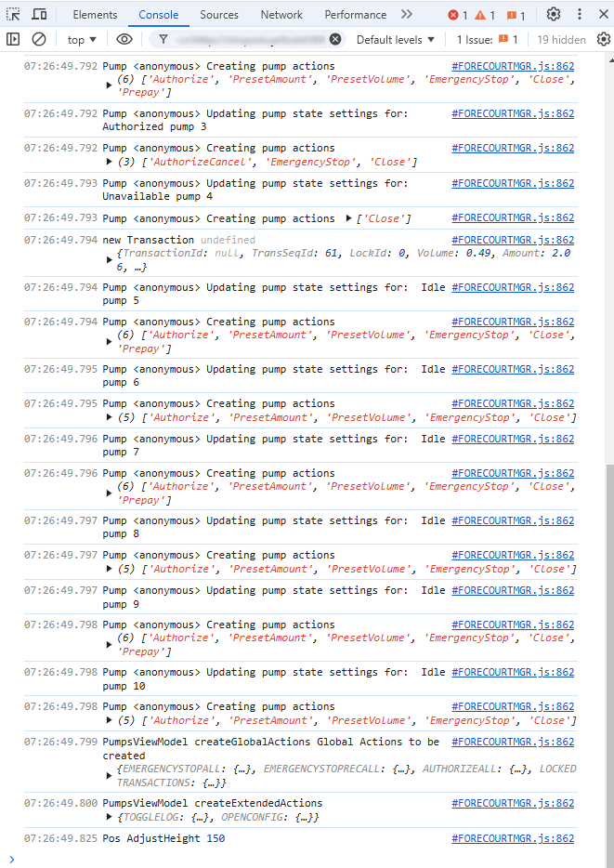Switch to the Sources tab
Screen dimensions: 614x868
pyautogui.click(x=219, y=14)
